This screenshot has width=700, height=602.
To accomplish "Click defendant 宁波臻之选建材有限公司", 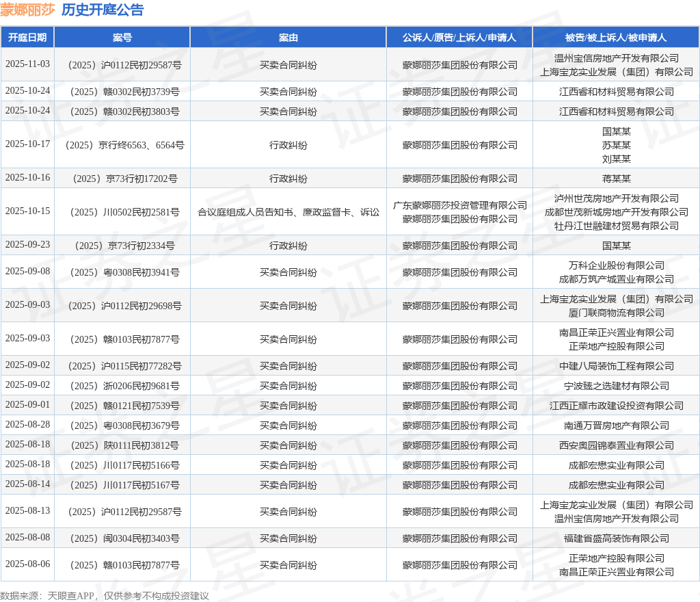I will [617, 386].
